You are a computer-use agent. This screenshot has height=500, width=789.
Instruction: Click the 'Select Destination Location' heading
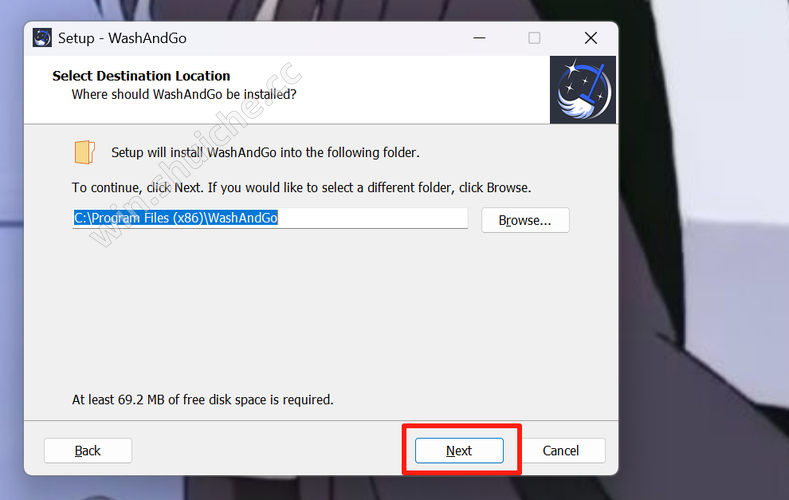click(141, 76)
